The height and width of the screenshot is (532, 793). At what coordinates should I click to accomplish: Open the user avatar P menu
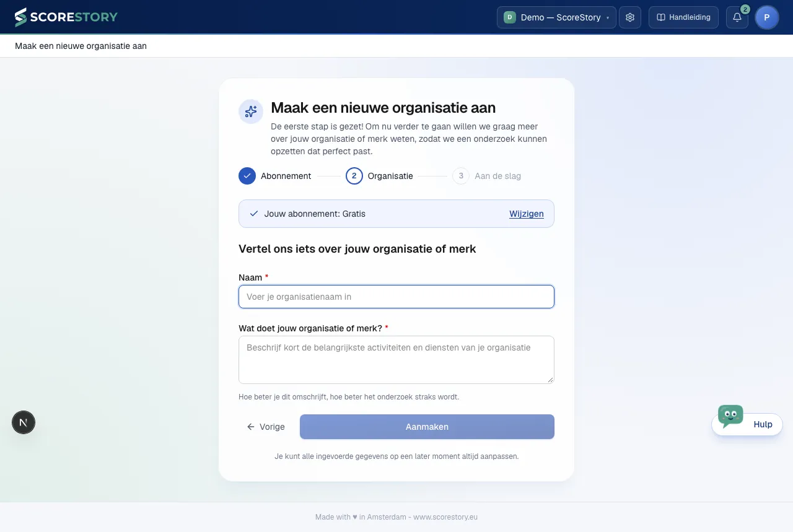(767, 17)
